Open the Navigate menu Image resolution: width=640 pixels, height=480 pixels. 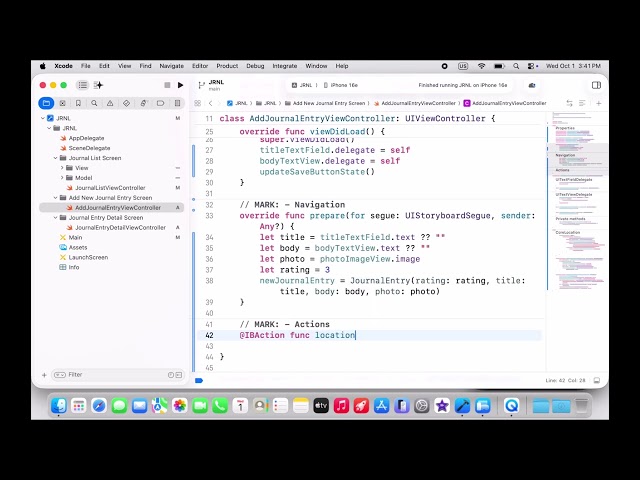pyautogui.click(x=171, y=66)
